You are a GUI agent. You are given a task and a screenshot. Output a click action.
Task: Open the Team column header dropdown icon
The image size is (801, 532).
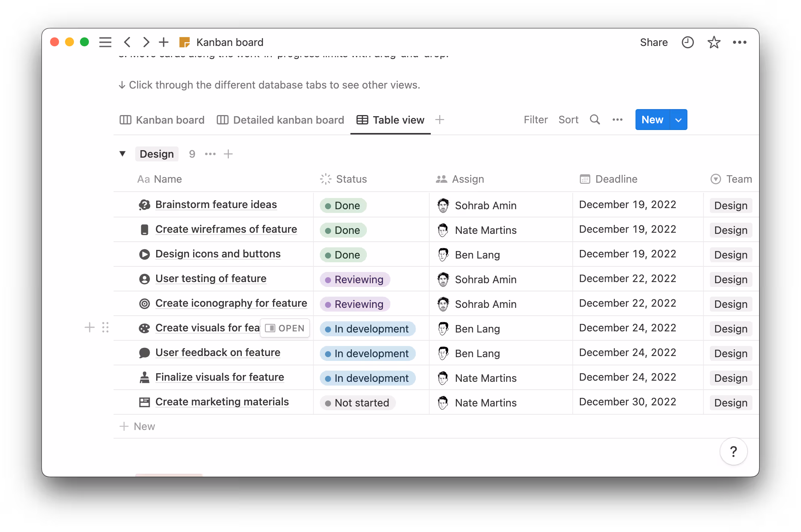pos(715,179)
